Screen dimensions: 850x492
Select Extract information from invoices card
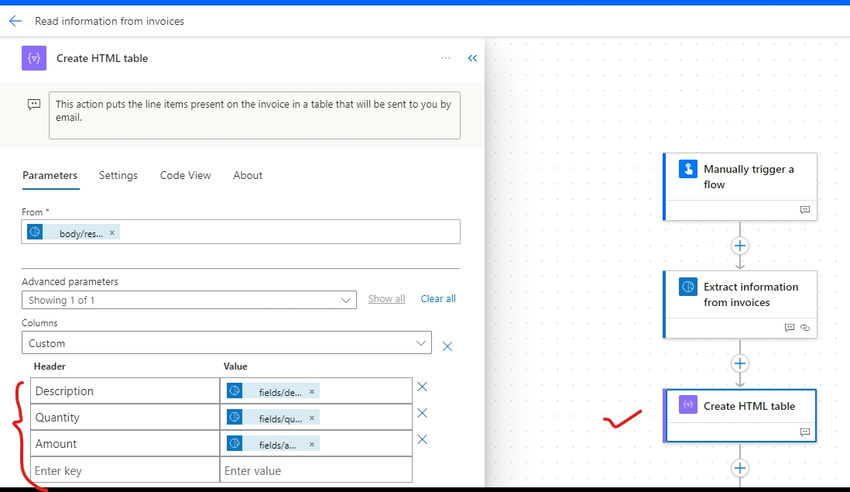pyautogui.click(x=740, y=305)
